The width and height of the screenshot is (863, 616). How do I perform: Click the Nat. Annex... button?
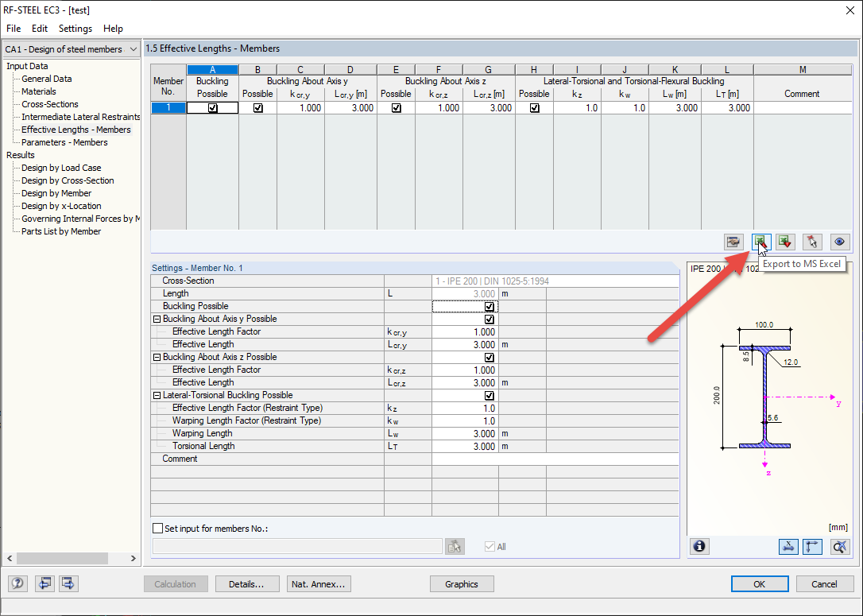click(319, 584)
